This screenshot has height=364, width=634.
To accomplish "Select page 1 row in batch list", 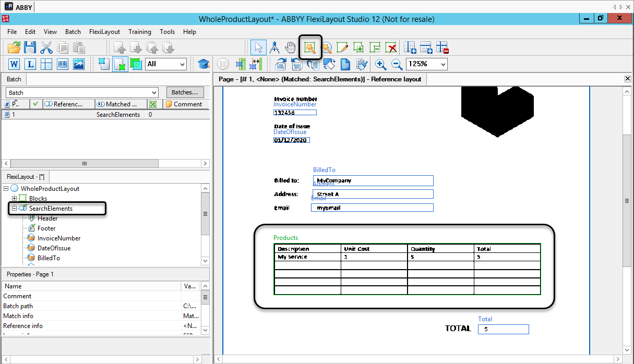I will point(105,115).
